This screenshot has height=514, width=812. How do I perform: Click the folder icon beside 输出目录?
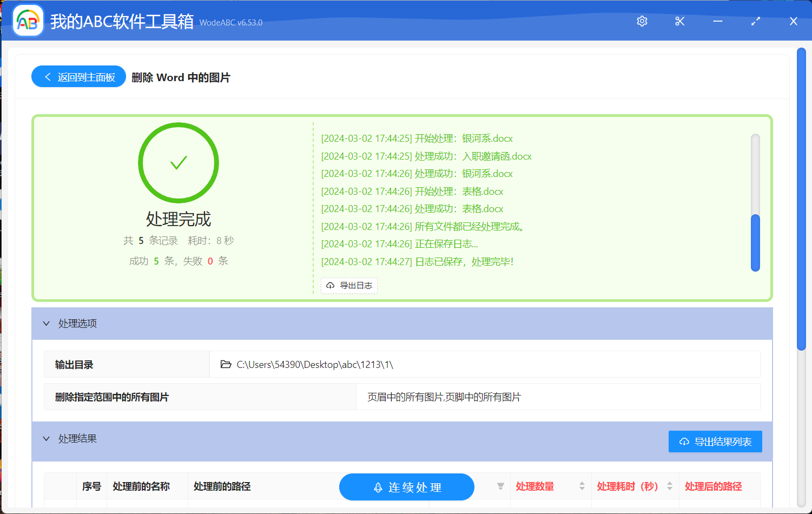click(x=226, y=364)
